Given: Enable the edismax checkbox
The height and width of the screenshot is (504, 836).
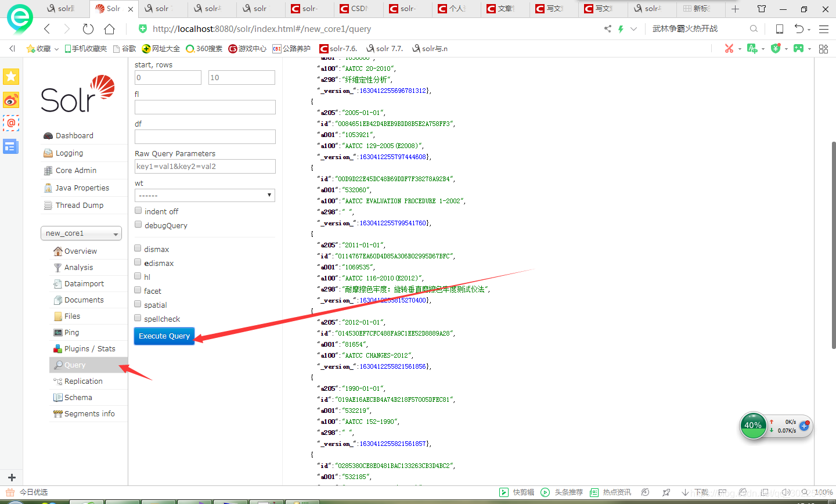Looking at the screenshot, I should (138, 262).
